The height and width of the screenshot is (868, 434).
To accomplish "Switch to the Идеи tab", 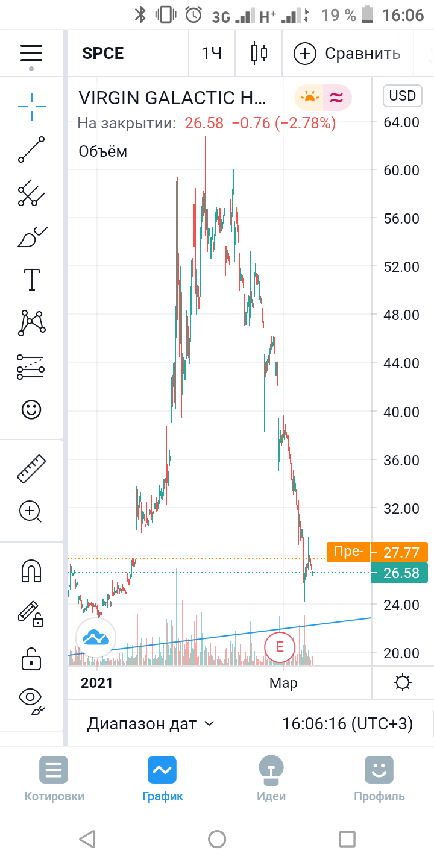I will (271, 779).
